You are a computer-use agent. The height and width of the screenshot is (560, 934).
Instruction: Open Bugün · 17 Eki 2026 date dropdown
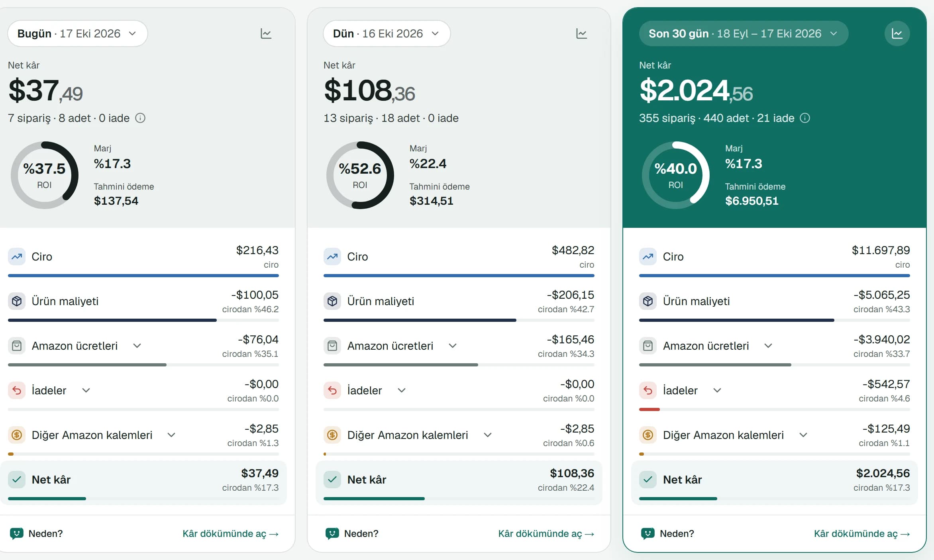[78, 33]
